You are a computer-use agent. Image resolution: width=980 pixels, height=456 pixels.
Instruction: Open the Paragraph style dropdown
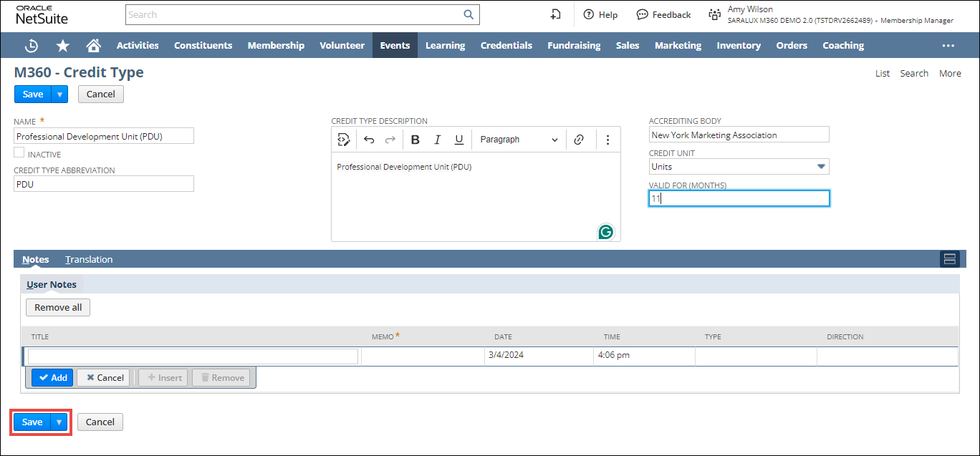519,140
